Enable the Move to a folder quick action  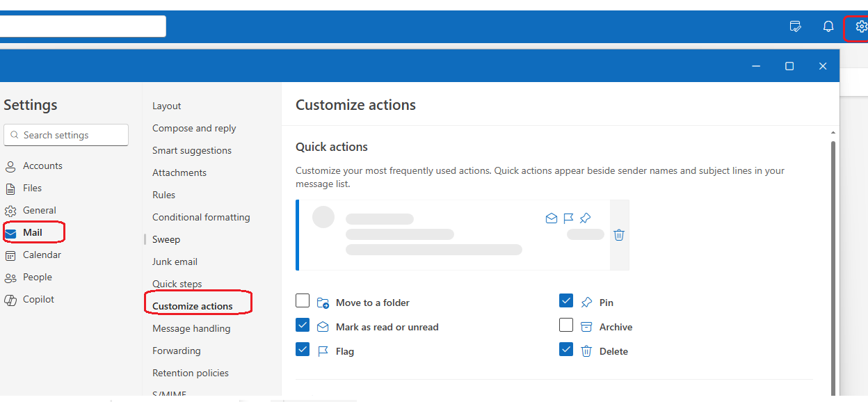[303, 302]
